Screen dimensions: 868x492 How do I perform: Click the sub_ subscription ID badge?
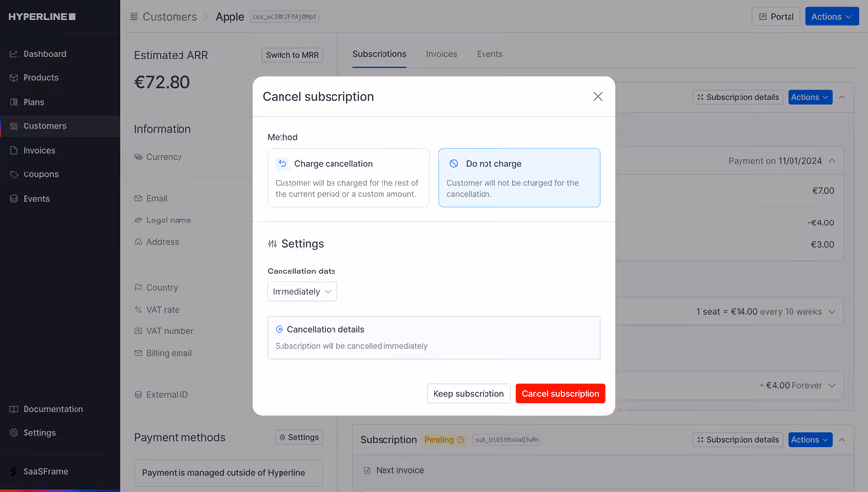coord(506,440)
